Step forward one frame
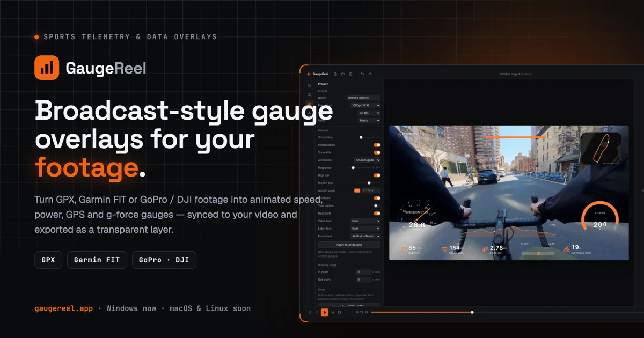The height and width of the screenshot is (338, 644). 333,312
